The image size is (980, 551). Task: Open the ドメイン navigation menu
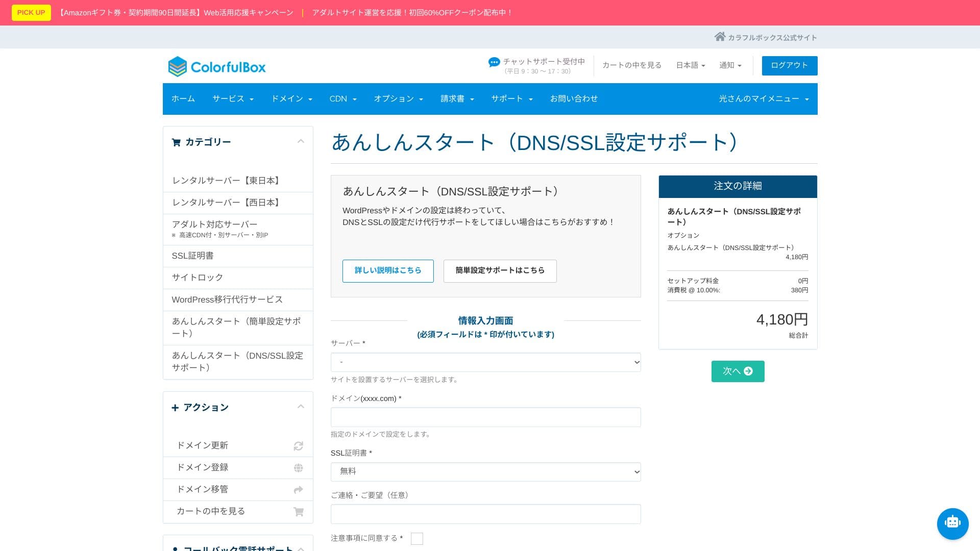coord(291,99)
